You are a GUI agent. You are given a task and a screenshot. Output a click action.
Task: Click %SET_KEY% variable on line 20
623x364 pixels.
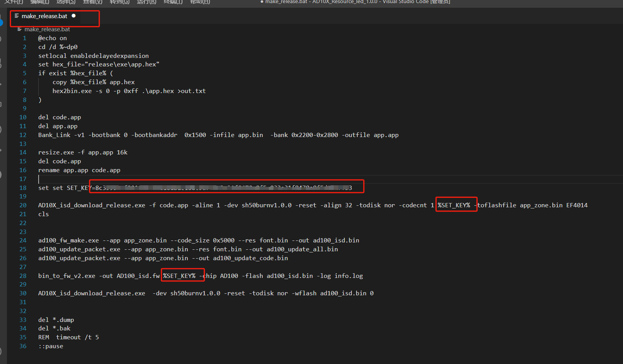(454, 205)
